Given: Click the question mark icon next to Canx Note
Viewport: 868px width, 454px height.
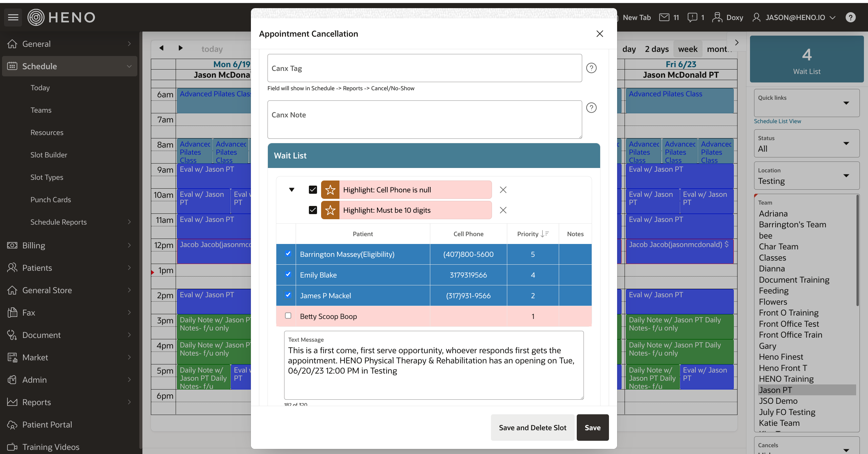Looking at the screenshot, I should tap(591, 108).
